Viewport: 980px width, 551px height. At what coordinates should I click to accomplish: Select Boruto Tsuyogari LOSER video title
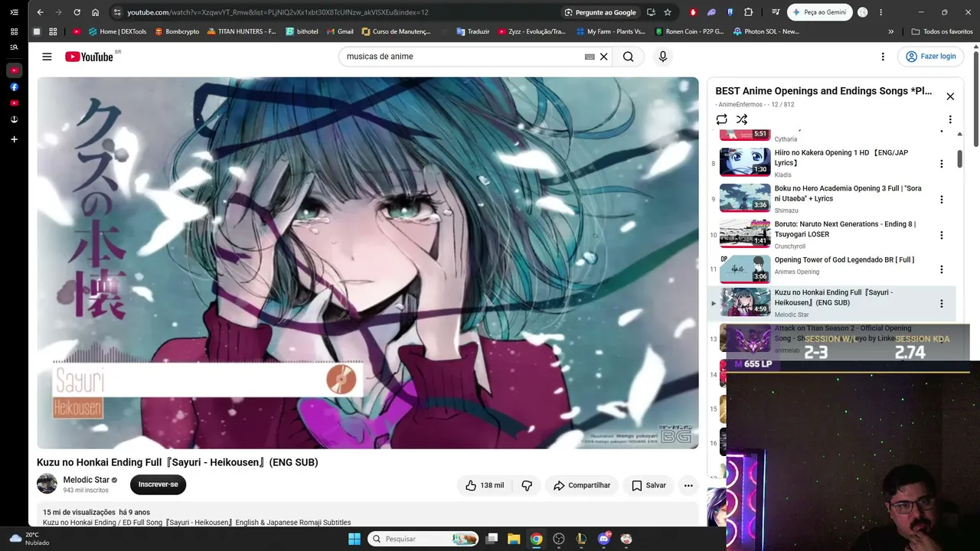[x=845, y=230]
